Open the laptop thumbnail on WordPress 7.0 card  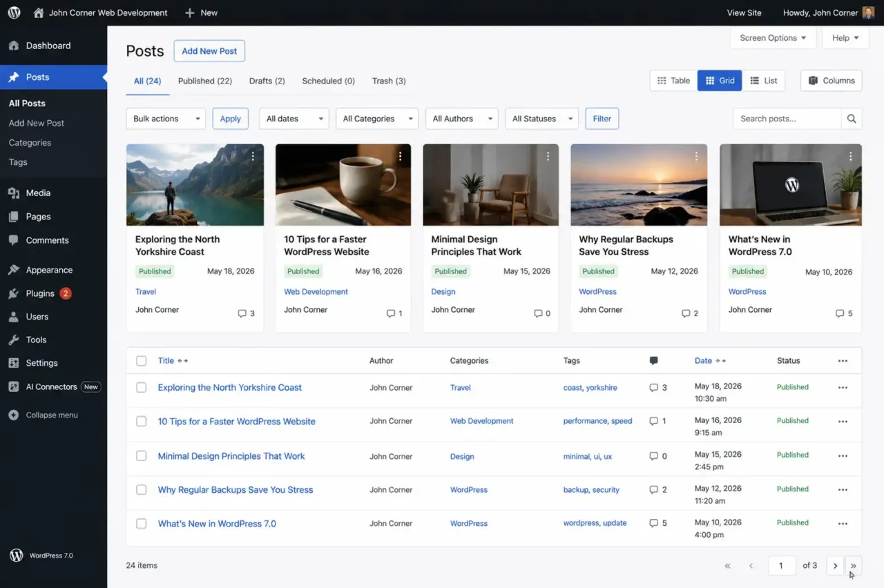pos(791,185)
